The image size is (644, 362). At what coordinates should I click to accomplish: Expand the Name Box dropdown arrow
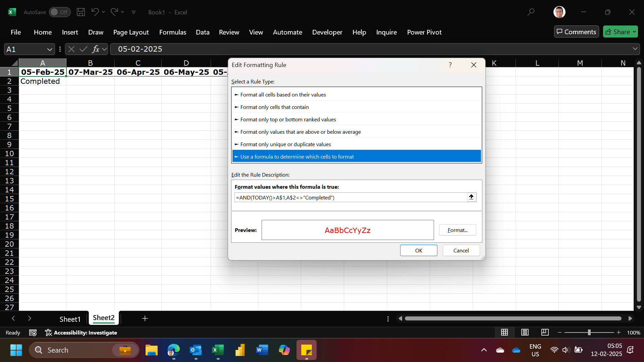tap(50, 49)
